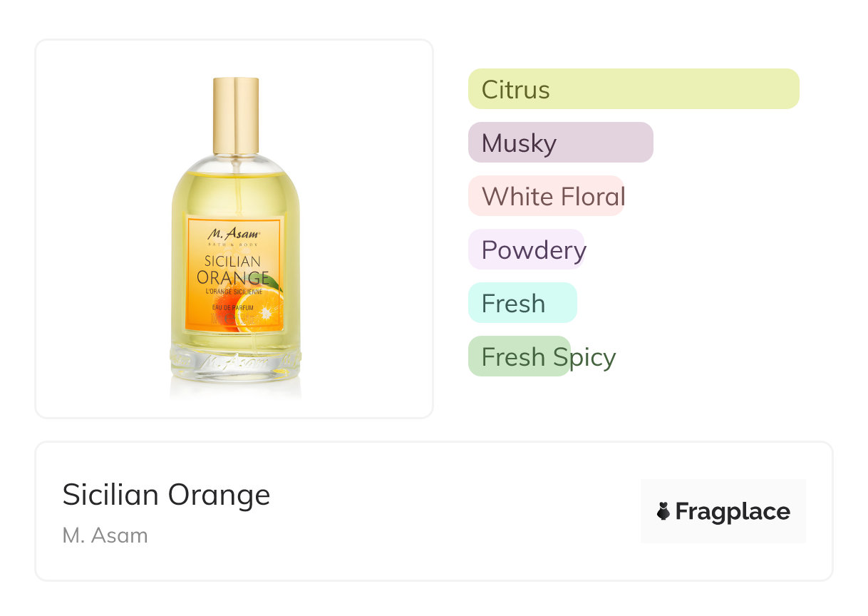Click the L'Orange Sicilienne subtitle on label

(234, 292)
